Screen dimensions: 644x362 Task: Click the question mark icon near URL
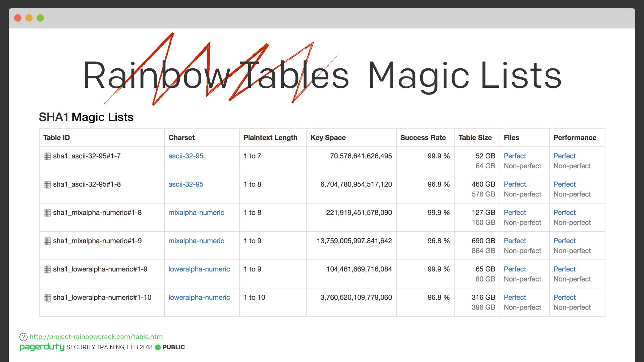(x=23, y=337)
